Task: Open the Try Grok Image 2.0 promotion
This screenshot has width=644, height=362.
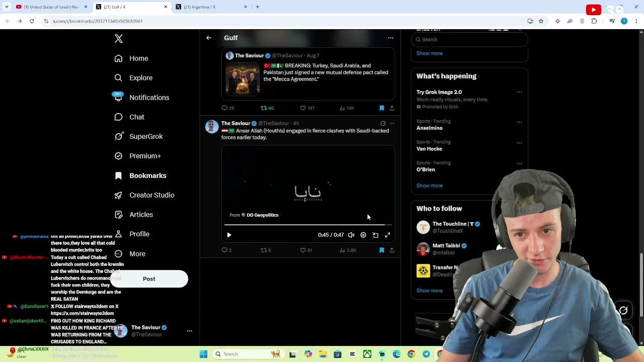Action: point(439,92)
